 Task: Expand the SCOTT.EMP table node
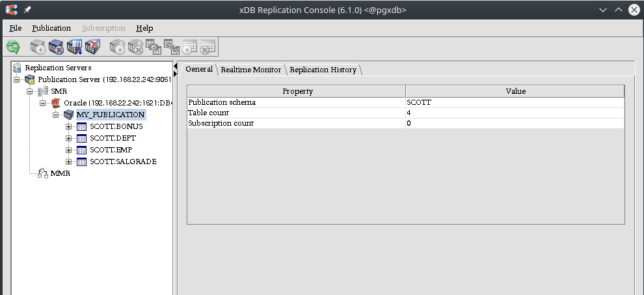(x=68, y=150)
